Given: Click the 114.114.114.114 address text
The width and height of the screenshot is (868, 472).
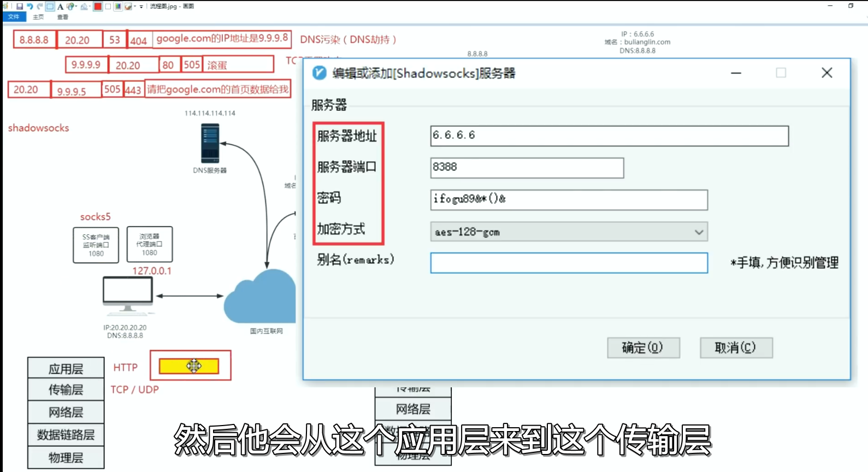Looking at the screenshot, I should pyautogui.click(x=210, y=113).
